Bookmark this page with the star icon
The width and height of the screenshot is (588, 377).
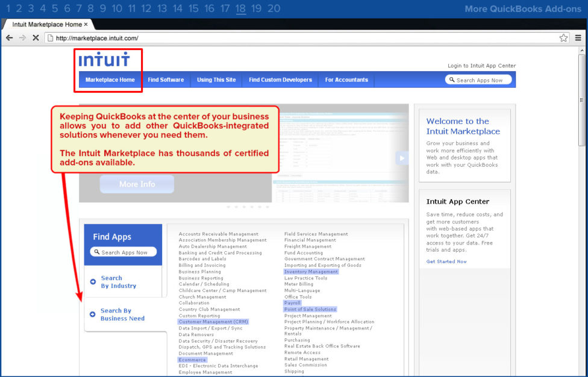[563, 38]
